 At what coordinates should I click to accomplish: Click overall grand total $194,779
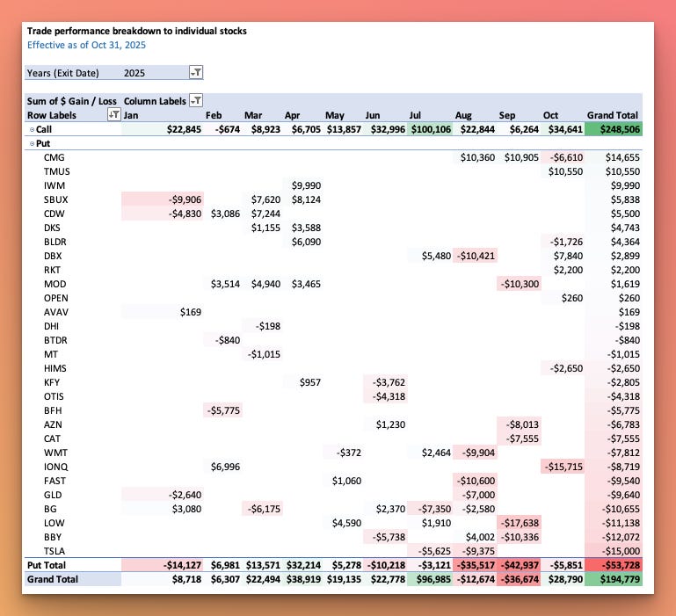620,579
